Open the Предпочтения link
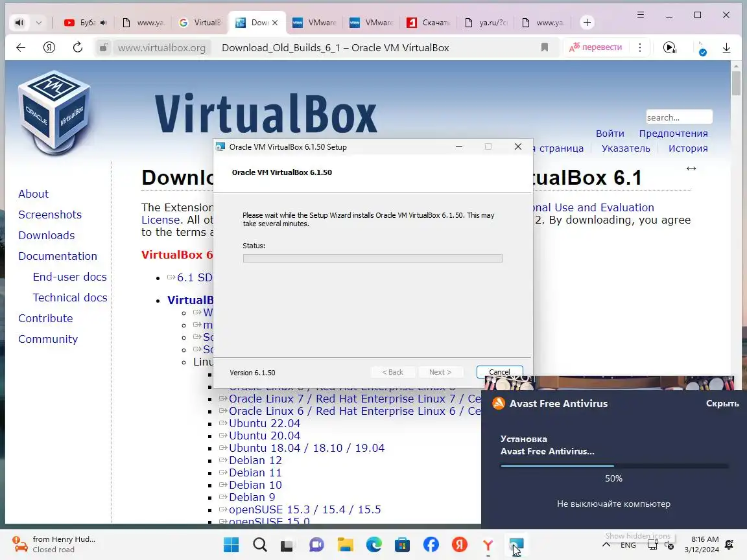The image size is (747, 560). click(673, 134)
